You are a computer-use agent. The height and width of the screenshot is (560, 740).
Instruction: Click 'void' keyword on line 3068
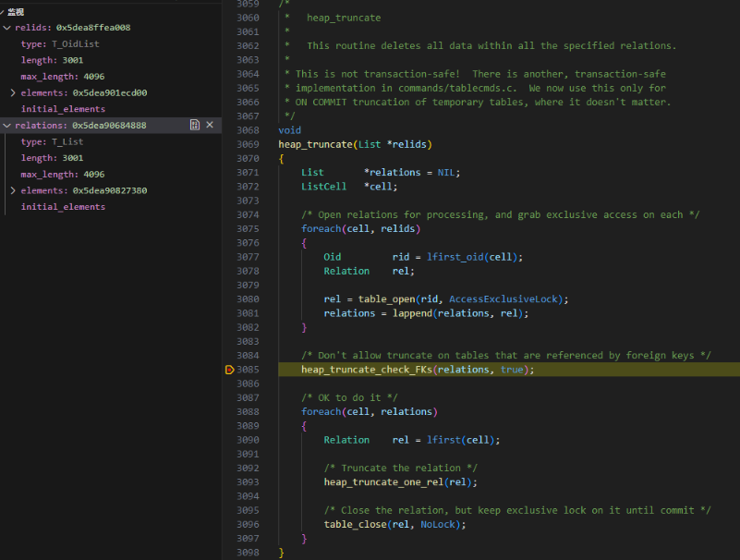tap(290, 130)
